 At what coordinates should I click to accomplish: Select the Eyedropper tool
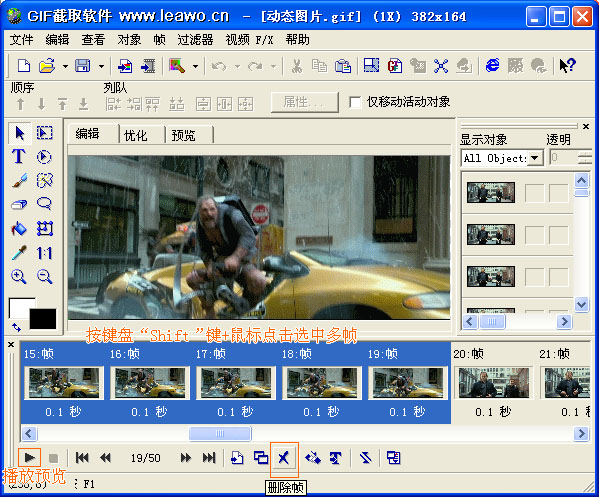point(19,253)
